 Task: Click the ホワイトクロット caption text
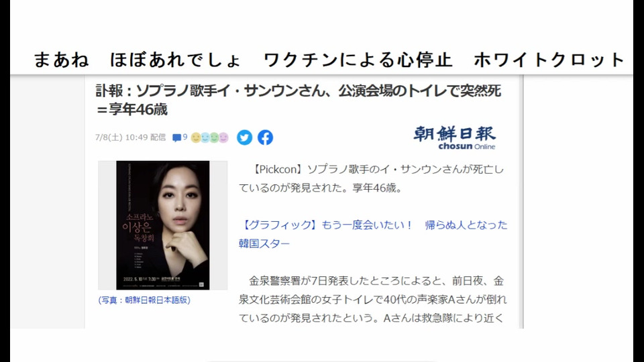(549, 60)
